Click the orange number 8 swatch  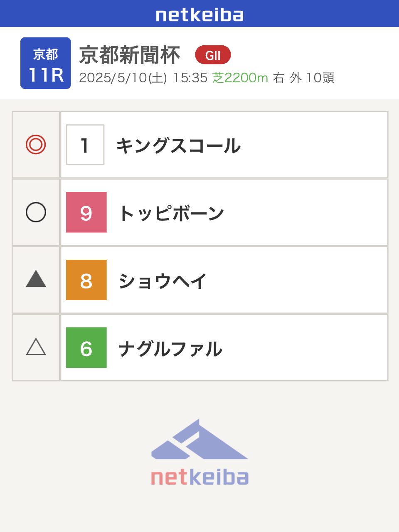(86, 280)
